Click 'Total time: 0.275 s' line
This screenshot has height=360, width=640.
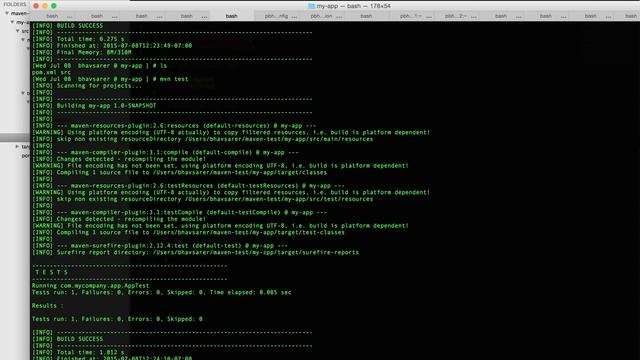click(78, 39)
